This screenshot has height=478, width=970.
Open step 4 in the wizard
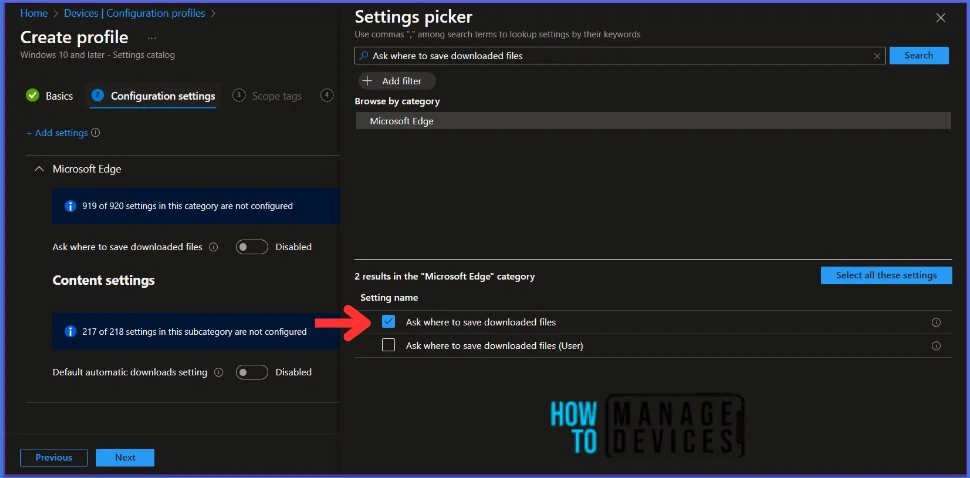click(x=327, y=95)
